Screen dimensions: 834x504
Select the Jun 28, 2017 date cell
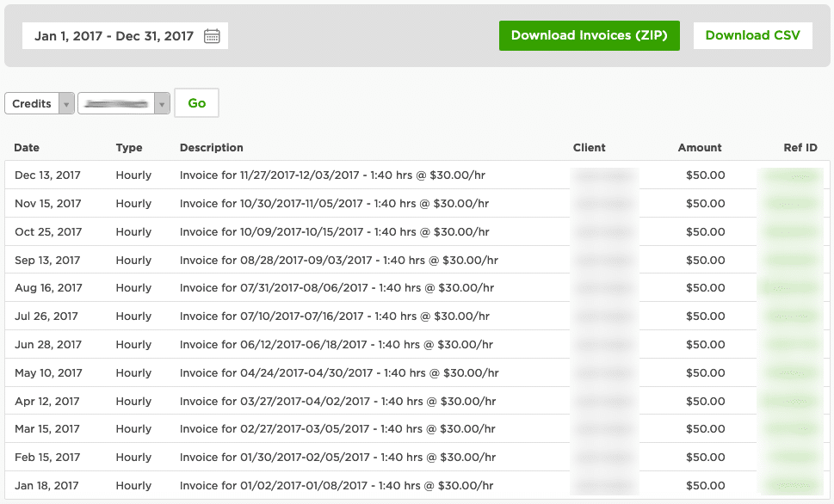coord(48,345)
